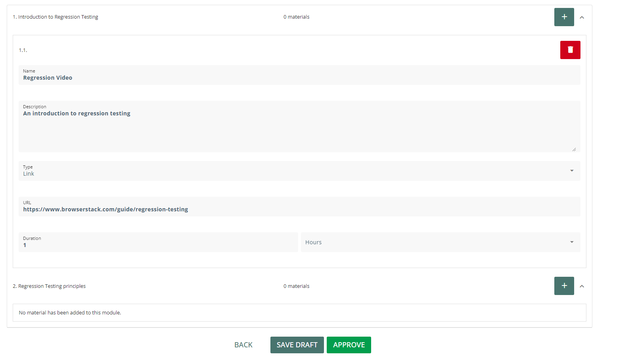Click the materials count of module 2
This screenshot has height=364, width=636.
(296, 286)
